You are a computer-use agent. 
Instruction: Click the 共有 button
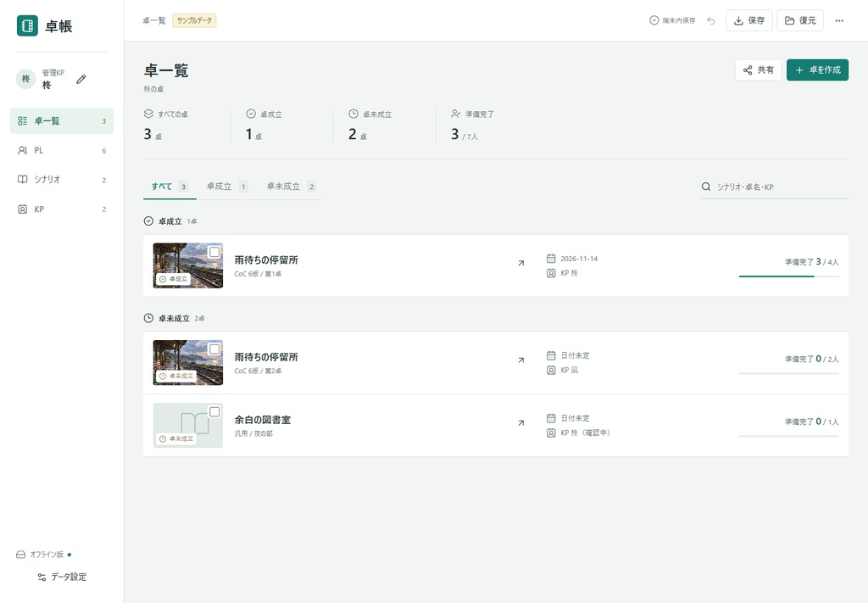[x=759, y=70]
